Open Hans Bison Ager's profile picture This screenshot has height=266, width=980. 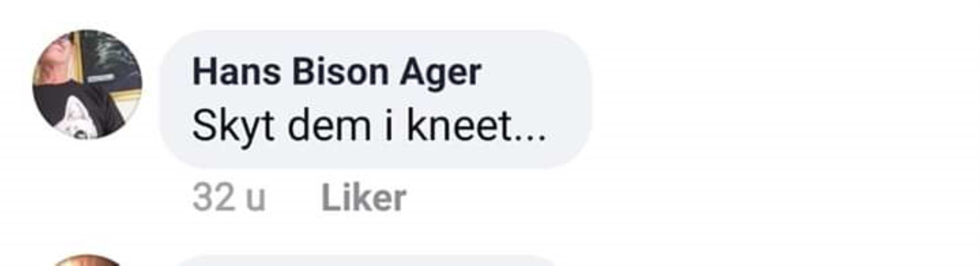point(87,85)
